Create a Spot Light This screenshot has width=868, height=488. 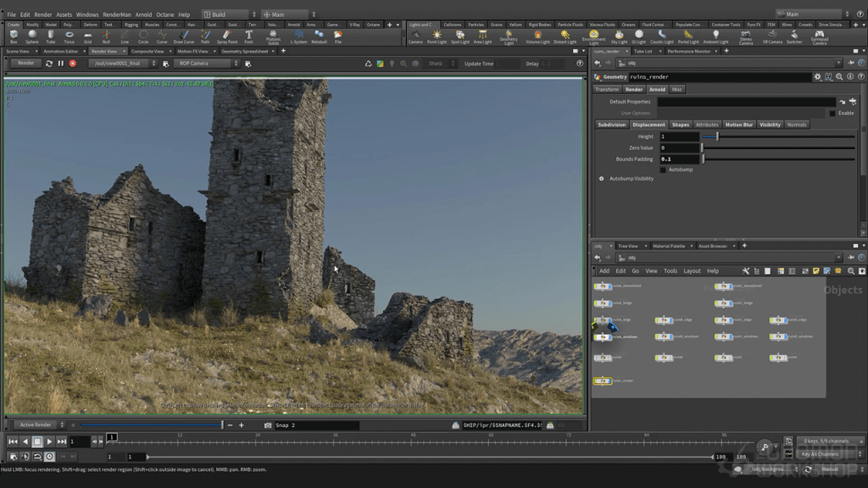click(x=460, y=36)
